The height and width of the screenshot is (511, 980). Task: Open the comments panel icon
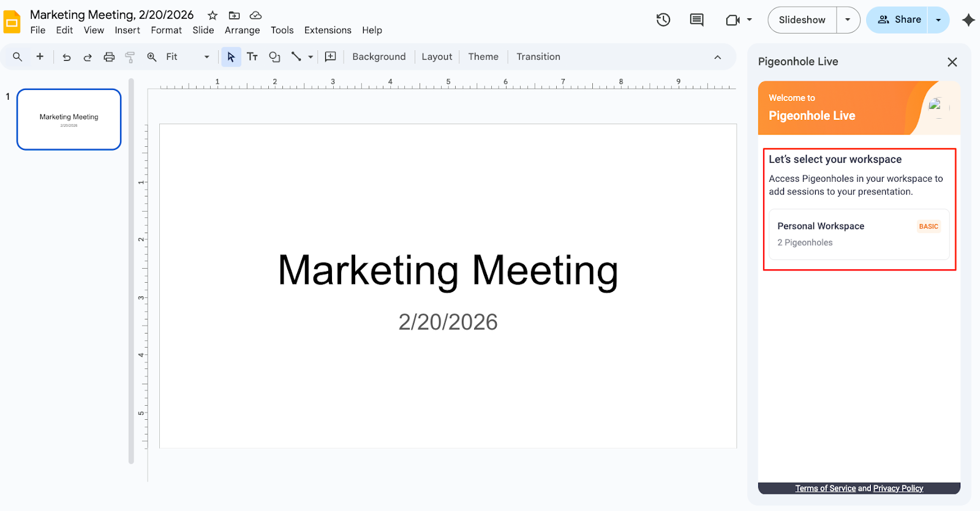[x=696, y=20]
